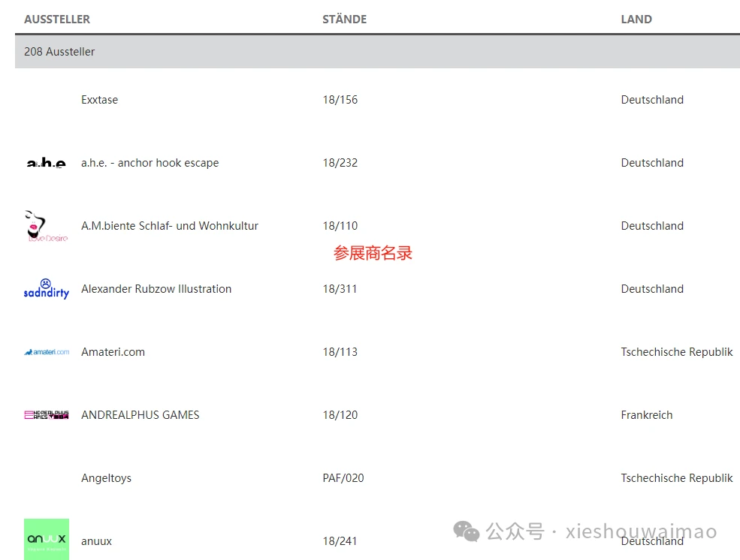
Task: Open the Angeltoys exhibitor entry
Action: 106,478
